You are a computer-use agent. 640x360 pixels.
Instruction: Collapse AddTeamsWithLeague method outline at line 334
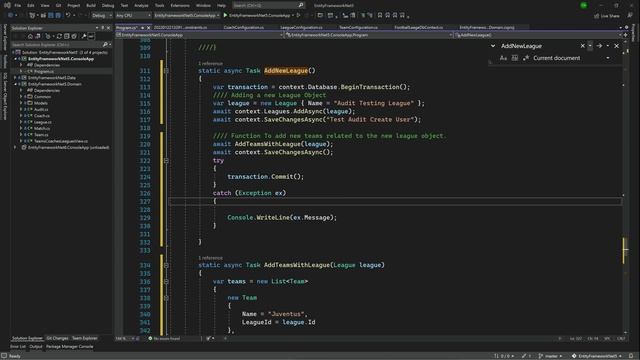(x=166, y=265)
